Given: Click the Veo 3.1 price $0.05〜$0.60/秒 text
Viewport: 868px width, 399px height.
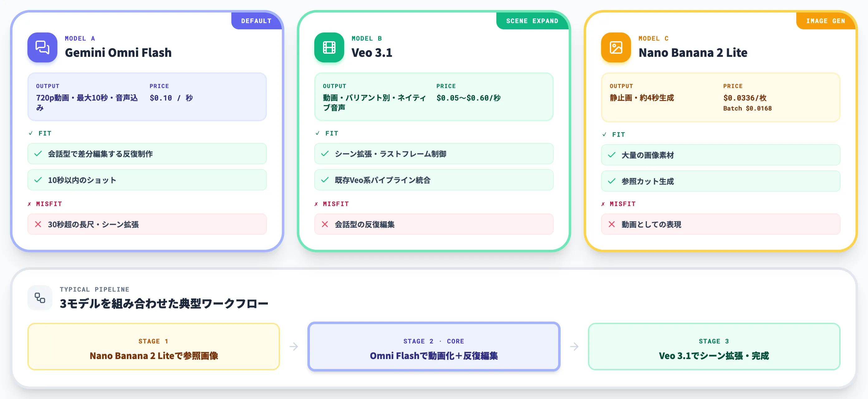Looking at the screenshot, I should 468,98.
